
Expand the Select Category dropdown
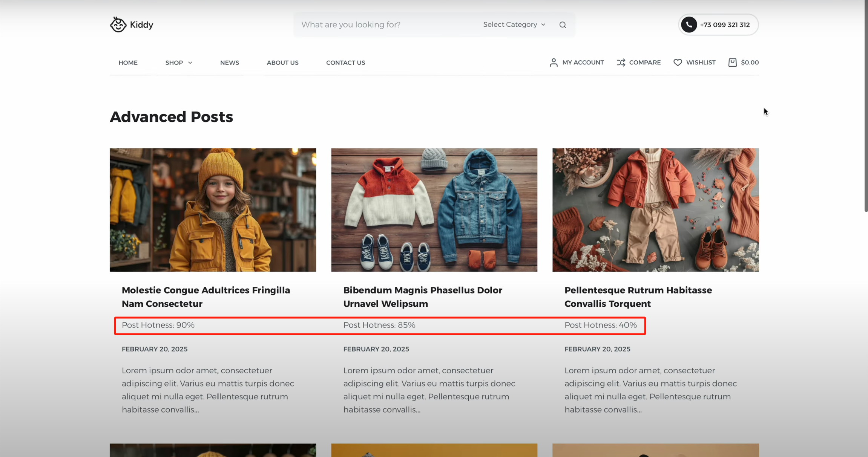[514, 24]
